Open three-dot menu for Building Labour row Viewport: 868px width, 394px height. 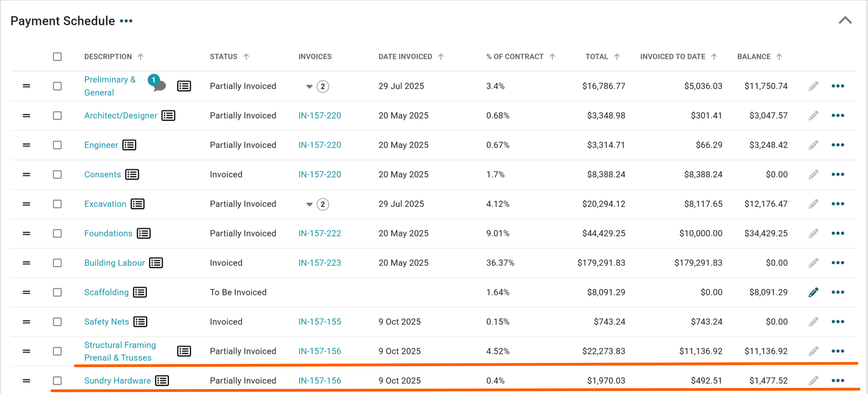pos(838,263)
